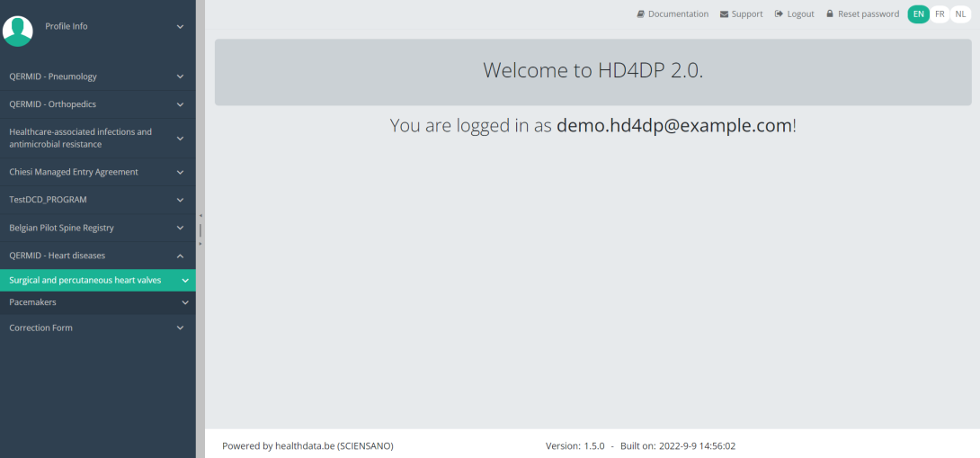Switch language to FR

coord(940,14)
